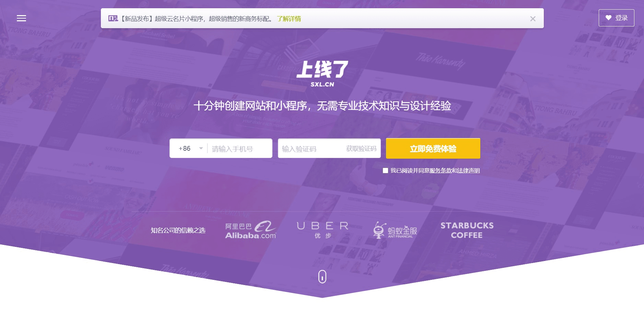This screenshot has width=644, height=318.
Task: Dismiss the new product announcement banner
Action: coord(532,19)
